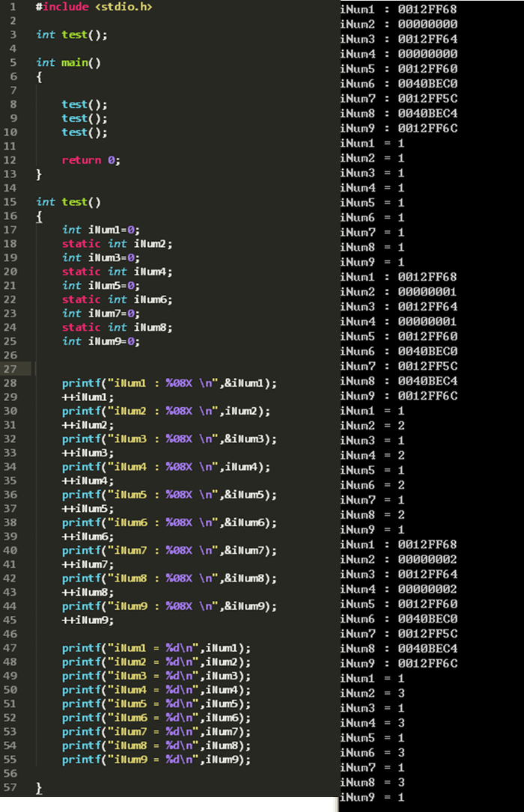Click the test(); call on line 8
Viewport: 524px width, 812px height.
[85, 105]
